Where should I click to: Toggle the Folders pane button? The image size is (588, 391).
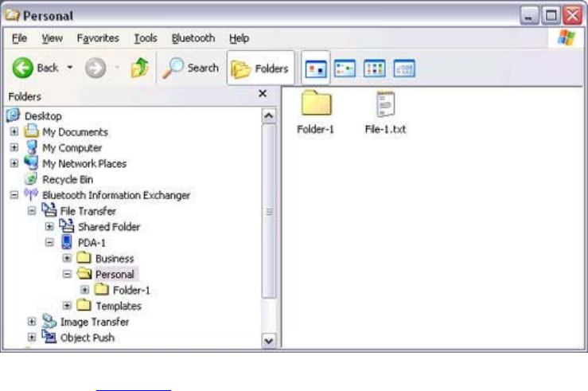point(261,68)
